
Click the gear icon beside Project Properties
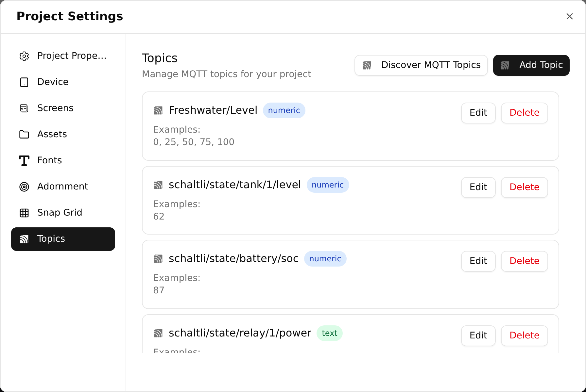24,56
